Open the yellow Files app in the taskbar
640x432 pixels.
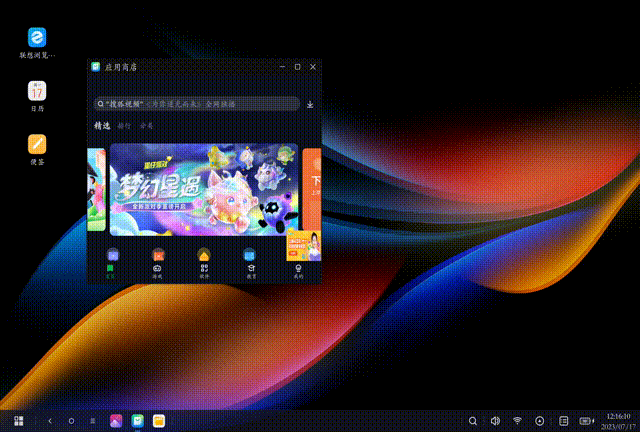click(159, 421)
